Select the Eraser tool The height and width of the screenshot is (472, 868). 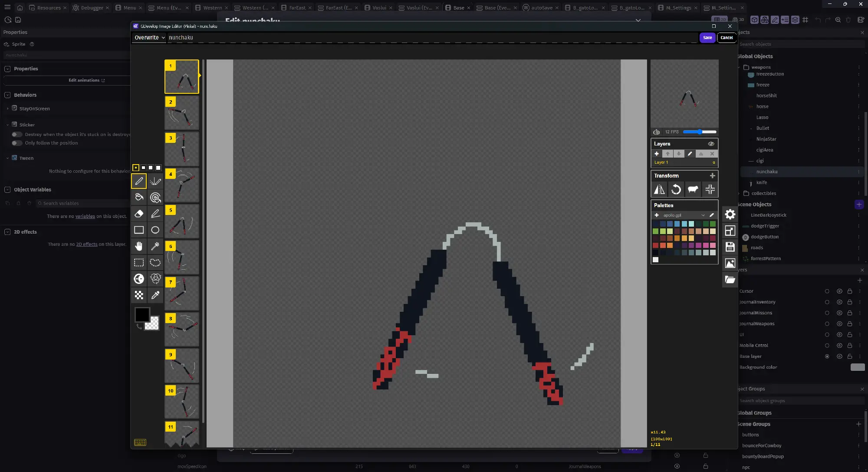139,214
